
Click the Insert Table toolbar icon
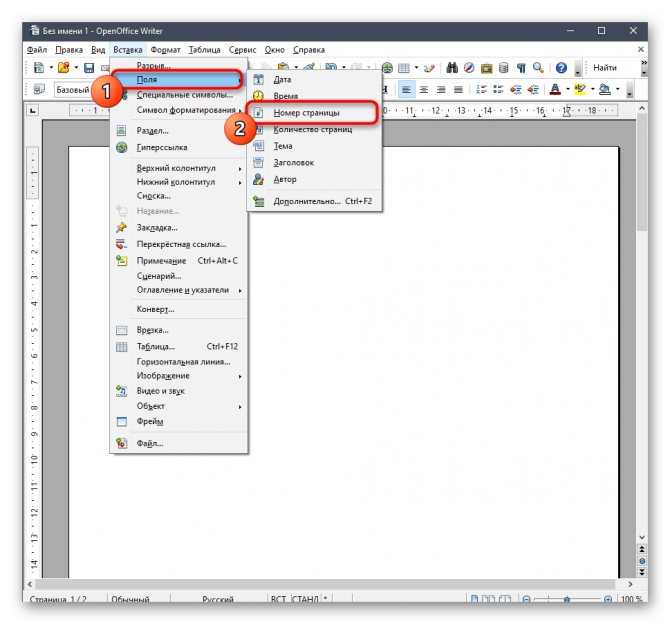pos(404,68)
